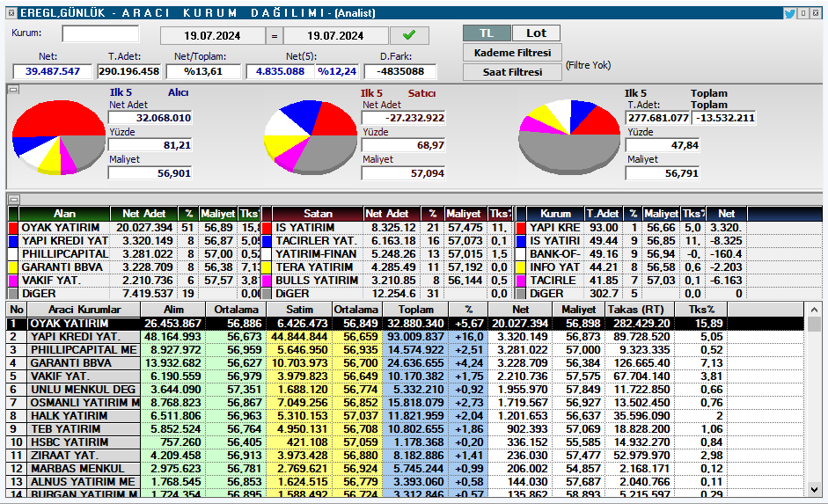Click YATIRIM-FINAN in Satan table

316,254
